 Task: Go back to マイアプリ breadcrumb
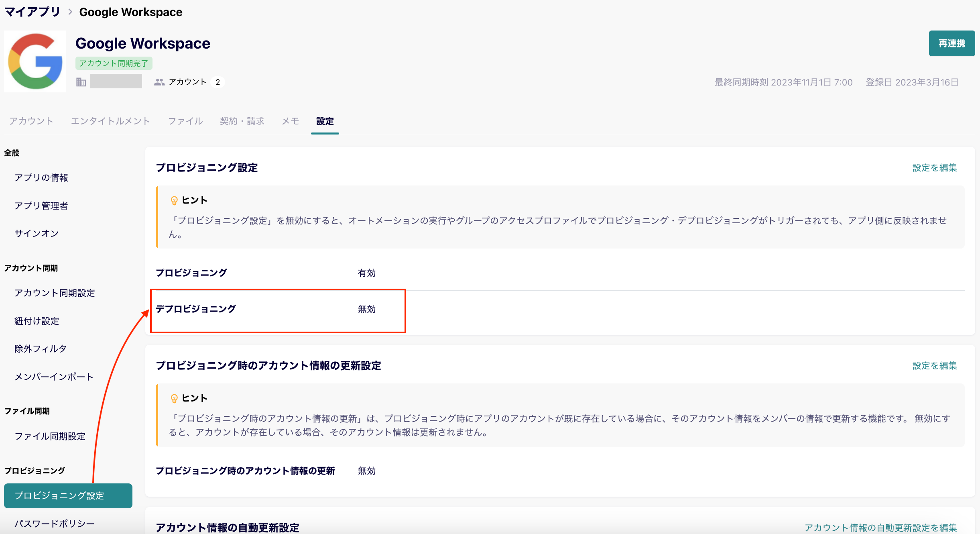coord(32,12)
